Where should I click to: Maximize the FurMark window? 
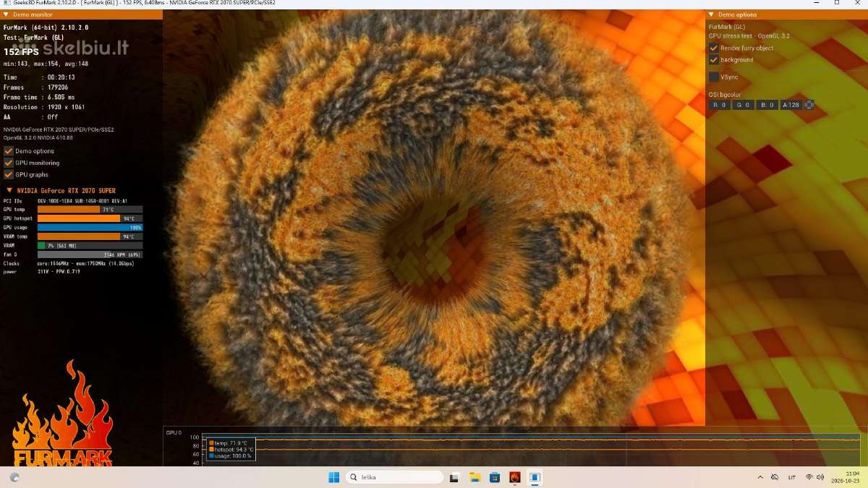(836, 4)
